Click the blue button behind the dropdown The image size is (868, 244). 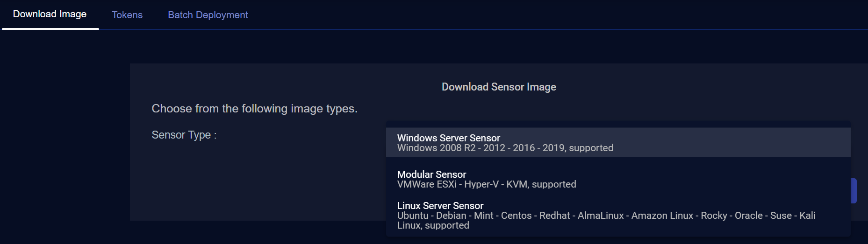pos(854,190)
